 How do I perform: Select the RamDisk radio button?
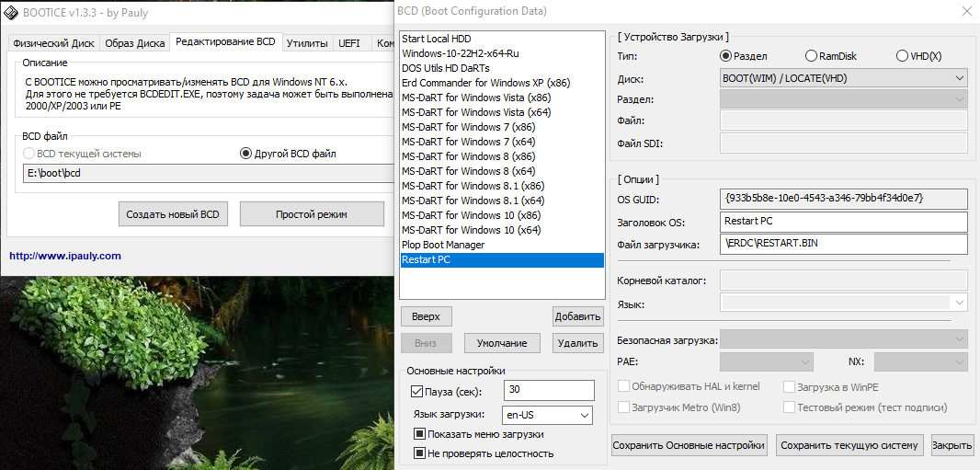click(x=810, y=56)
